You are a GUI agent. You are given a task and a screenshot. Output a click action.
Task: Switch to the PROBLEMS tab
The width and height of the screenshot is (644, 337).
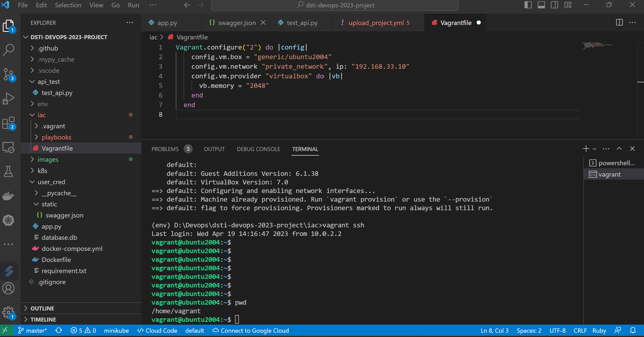(165, 149)
